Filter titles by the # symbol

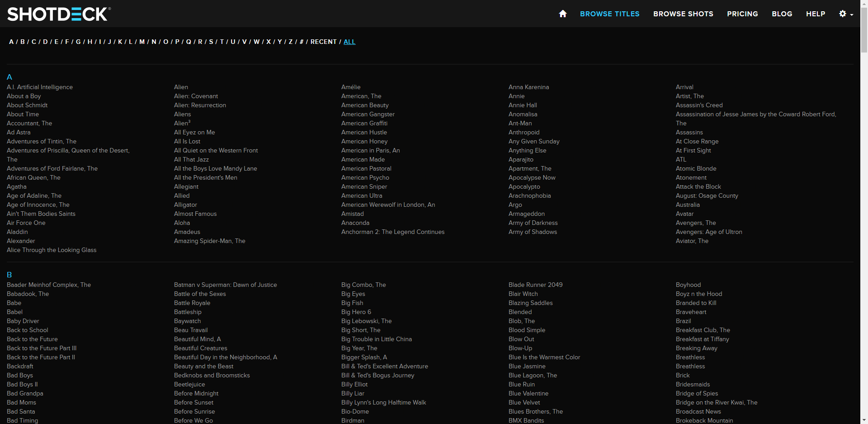302,42
